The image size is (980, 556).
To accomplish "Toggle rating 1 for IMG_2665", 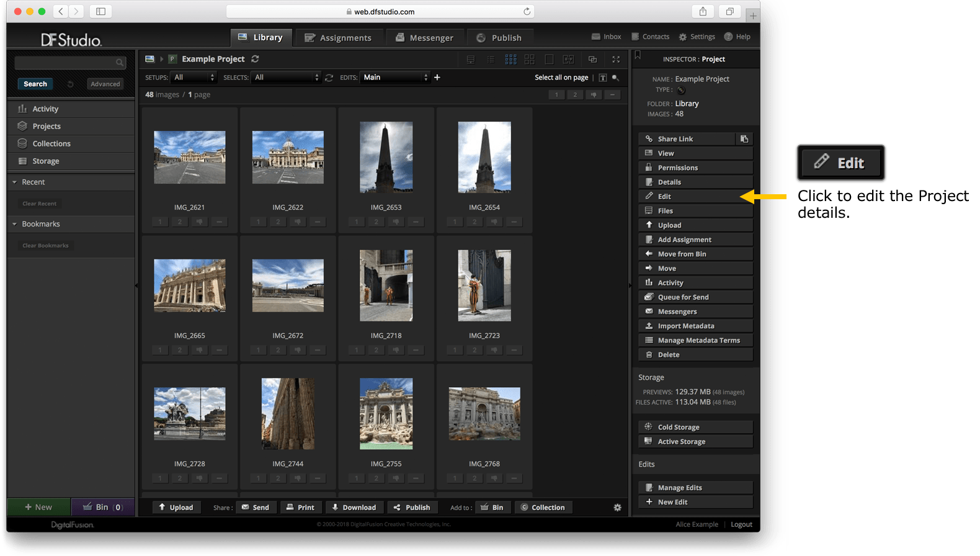I will pyautogui.click(x=160, y=350).
